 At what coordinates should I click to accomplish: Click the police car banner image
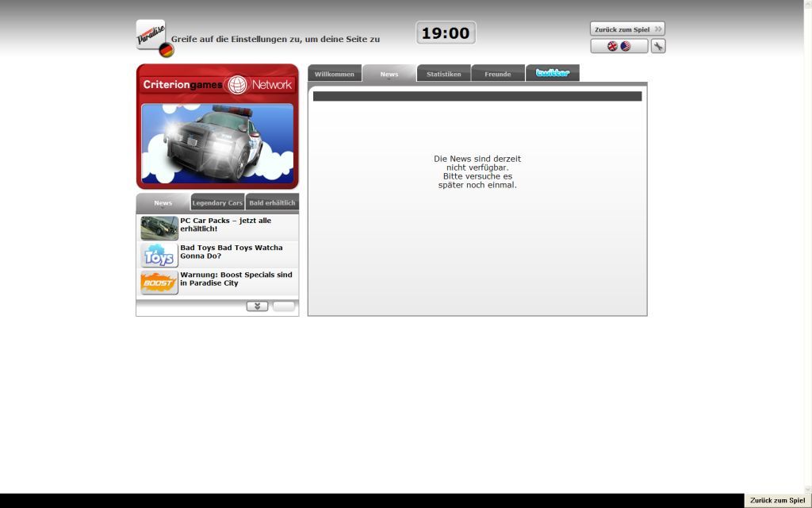217,144
